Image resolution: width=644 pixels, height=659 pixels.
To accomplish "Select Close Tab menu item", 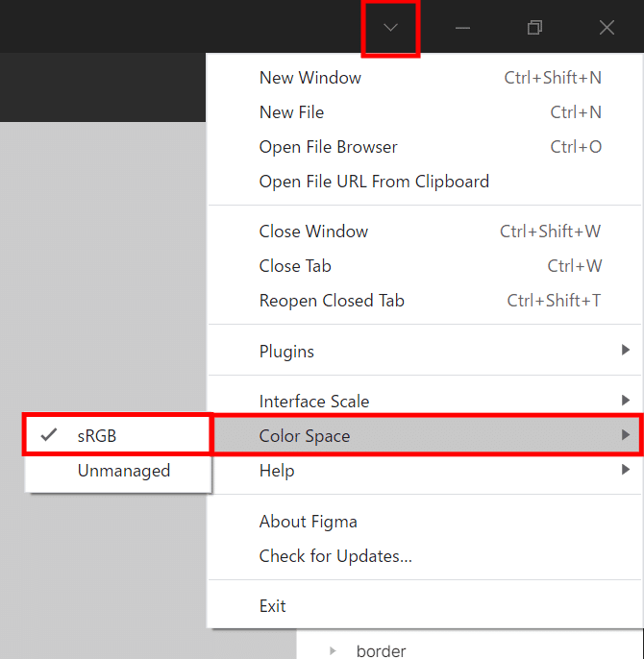I will pyautogui.click(x=295, y=266).
